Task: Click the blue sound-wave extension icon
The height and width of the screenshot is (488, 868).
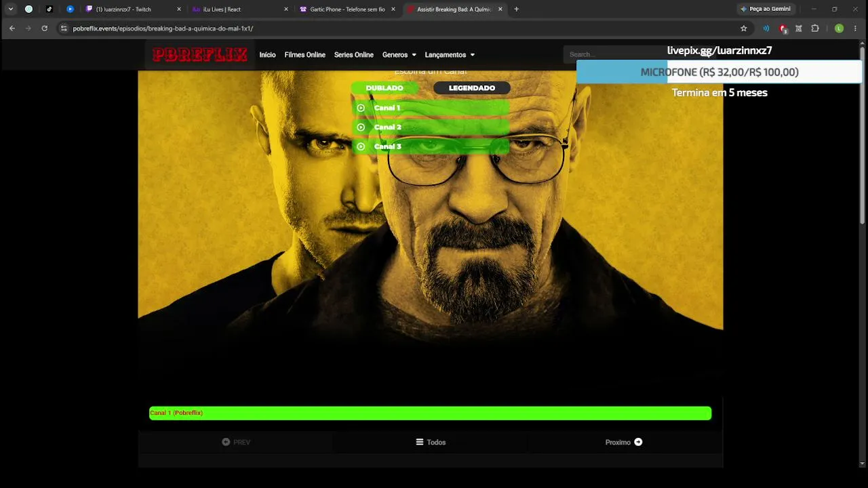Action: pyautogui.click(x=766, y=28)
